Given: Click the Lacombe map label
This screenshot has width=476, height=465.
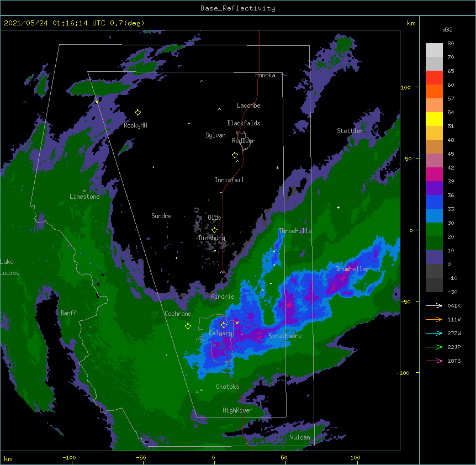Looking at the screenshot, I should 248,105.
